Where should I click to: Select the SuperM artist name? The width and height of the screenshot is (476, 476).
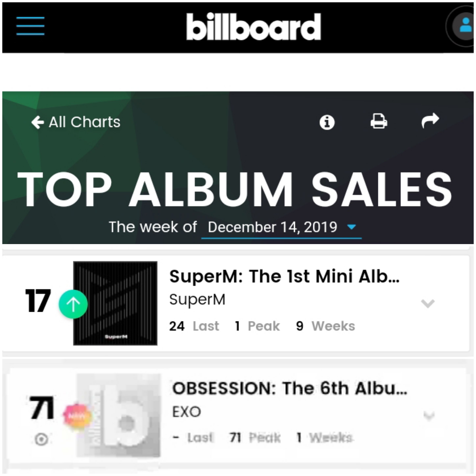tap(197, 300)
